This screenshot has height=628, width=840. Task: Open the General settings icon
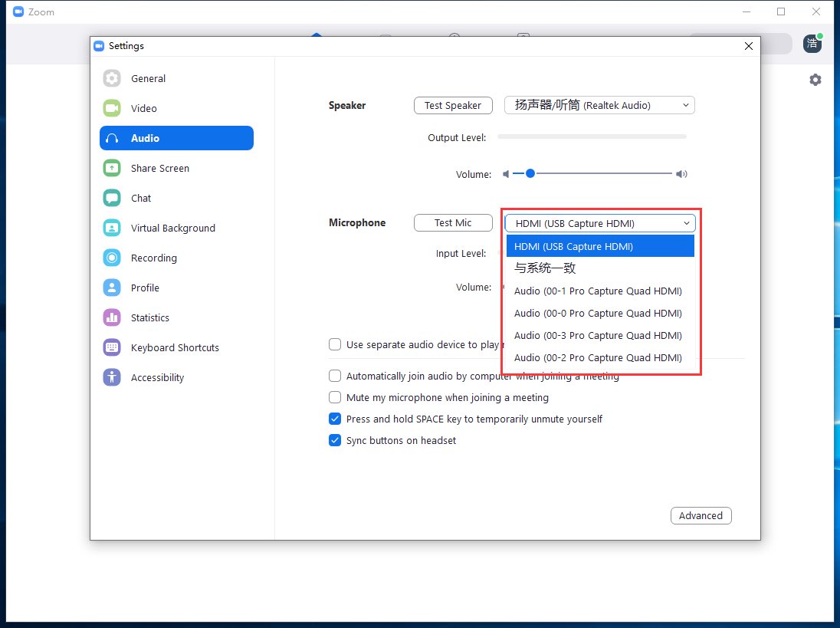pos(112,78)
